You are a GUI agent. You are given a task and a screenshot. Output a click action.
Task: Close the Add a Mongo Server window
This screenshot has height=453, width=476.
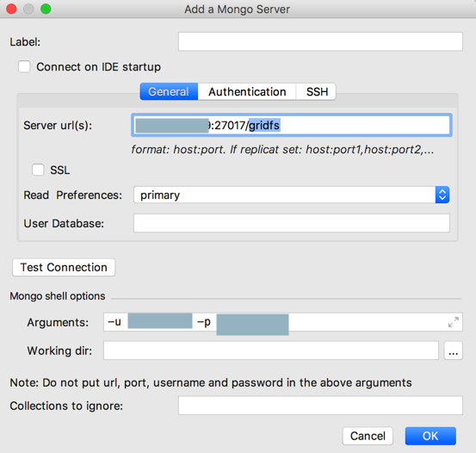tap(11, 9)
